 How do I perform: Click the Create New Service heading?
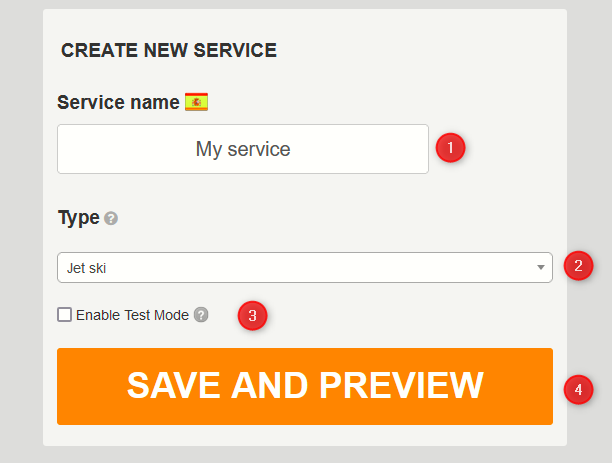tap(169, 50)
